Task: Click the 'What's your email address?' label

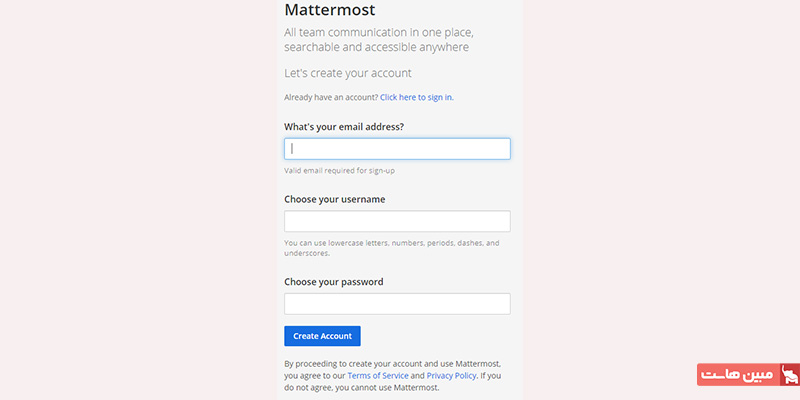Action: pos(344,127)
